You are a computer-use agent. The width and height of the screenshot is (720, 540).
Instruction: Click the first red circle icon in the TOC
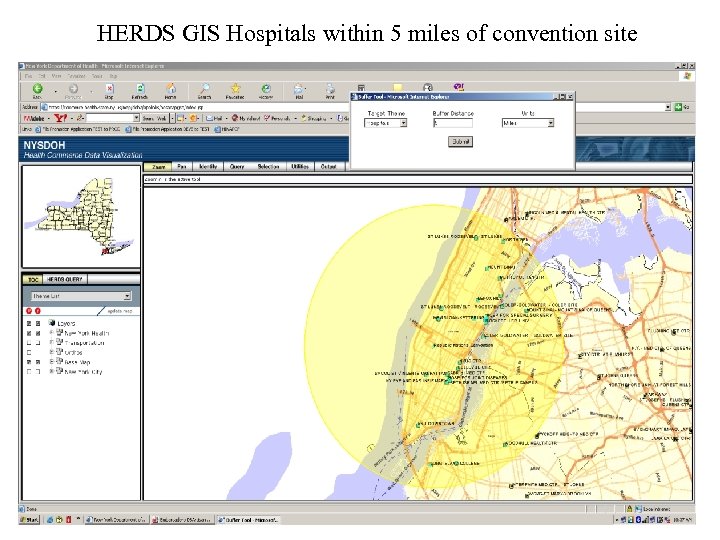tap(29, 311)
